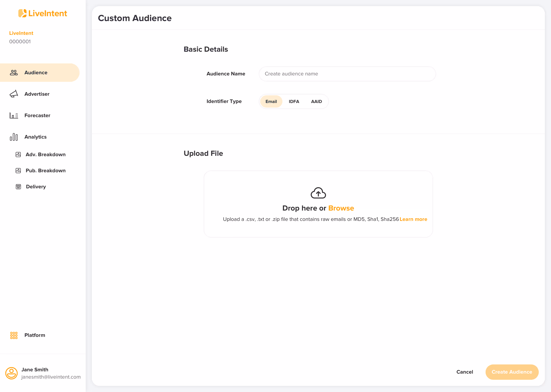Image resolution: width=551 pixels, height=392 pixels.
Task: Open the Learn more link
Action: click(x=413, y=219)
